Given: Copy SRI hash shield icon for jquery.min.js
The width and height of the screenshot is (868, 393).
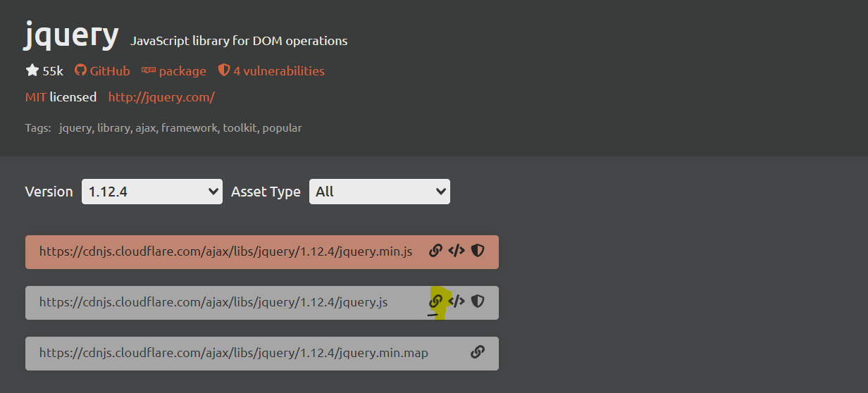Looking at the screenshot, I should [478, 251].
